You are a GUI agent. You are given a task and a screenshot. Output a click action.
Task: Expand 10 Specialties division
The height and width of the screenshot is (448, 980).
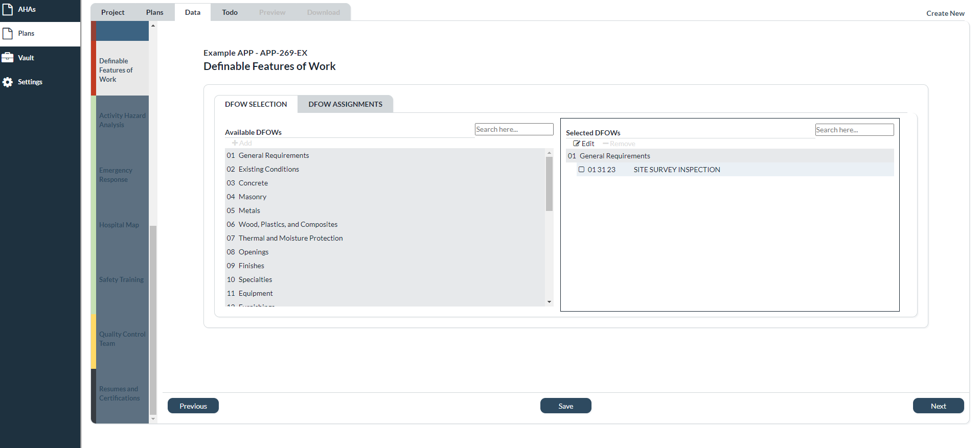385,279
